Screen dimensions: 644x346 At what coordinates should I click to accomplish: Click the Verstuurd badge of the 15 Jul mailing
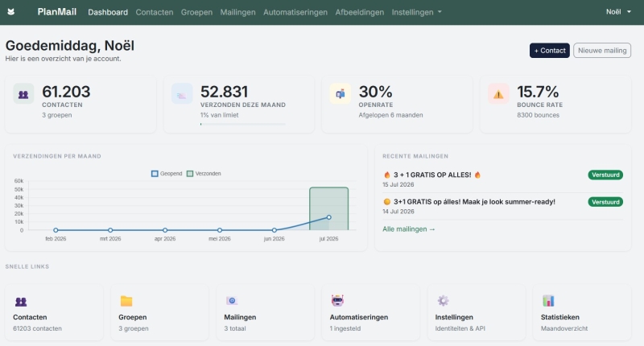click(x=605, y=175)
